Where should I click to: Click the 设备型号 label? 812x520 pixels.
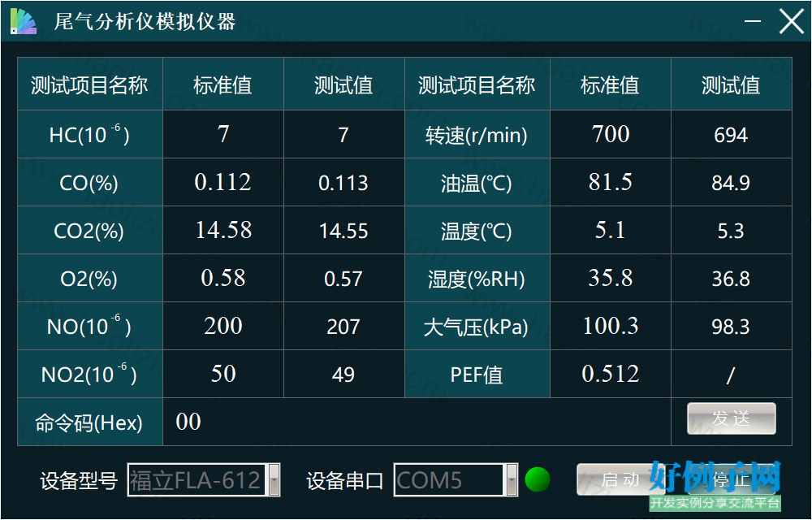(80, 480)
